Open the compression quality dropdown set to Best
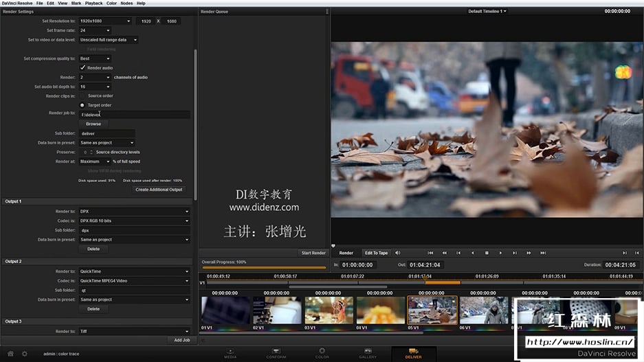 [95, 58]
